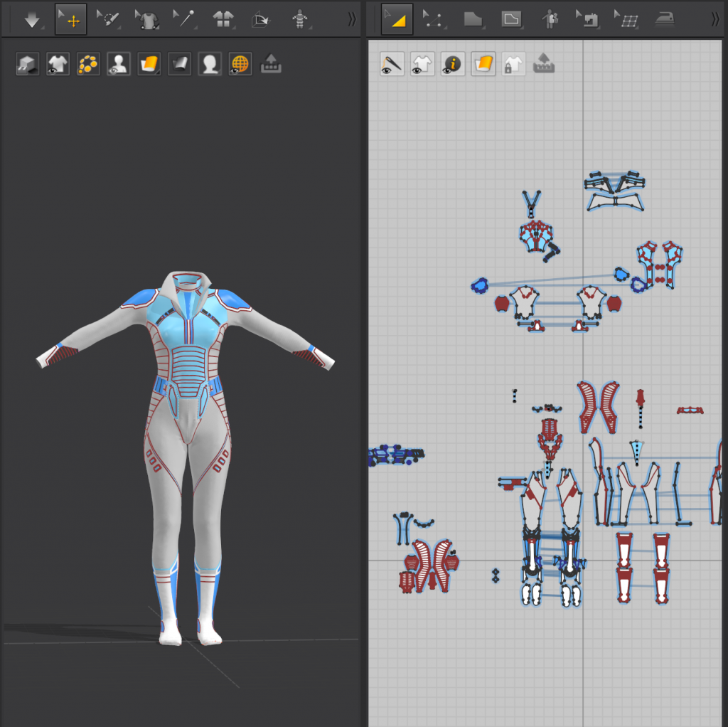Click the lock pattern shirt button
The width and height of the screenshot is (728, 727).
(513, 64)
